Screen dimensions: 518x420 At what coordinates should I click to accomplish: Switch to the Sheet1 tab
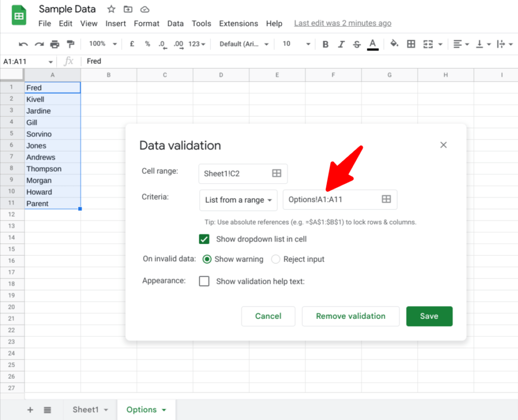(x=86, y=410)
